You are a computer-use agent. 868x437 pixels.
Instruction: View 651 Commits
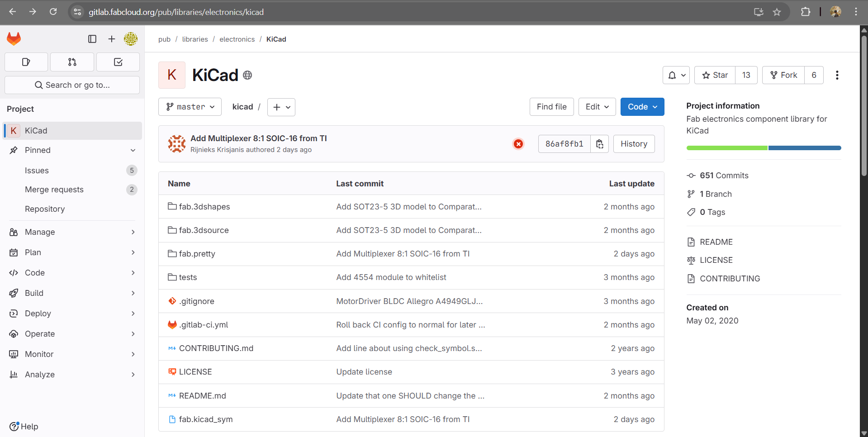click(x=718, y=176)
